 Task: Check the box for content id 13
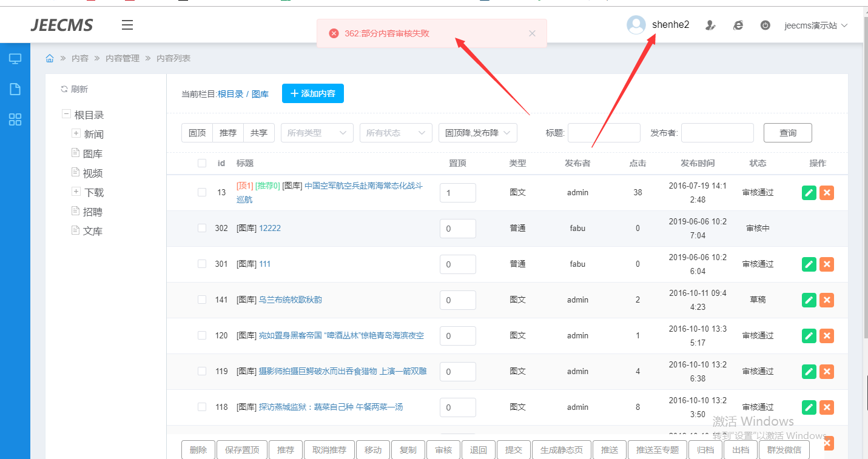point(202,192)
